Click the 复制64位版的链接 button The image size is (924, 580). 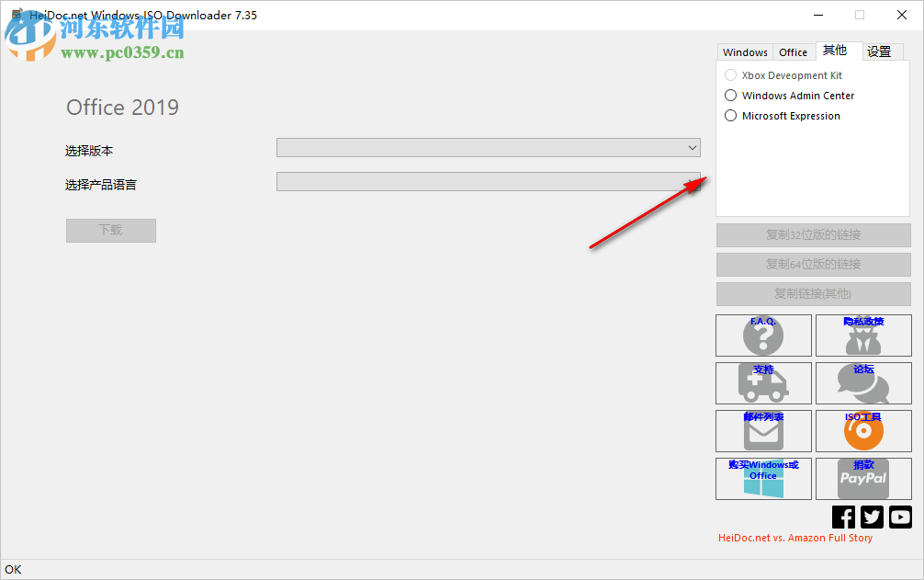[x=813, y=264]
